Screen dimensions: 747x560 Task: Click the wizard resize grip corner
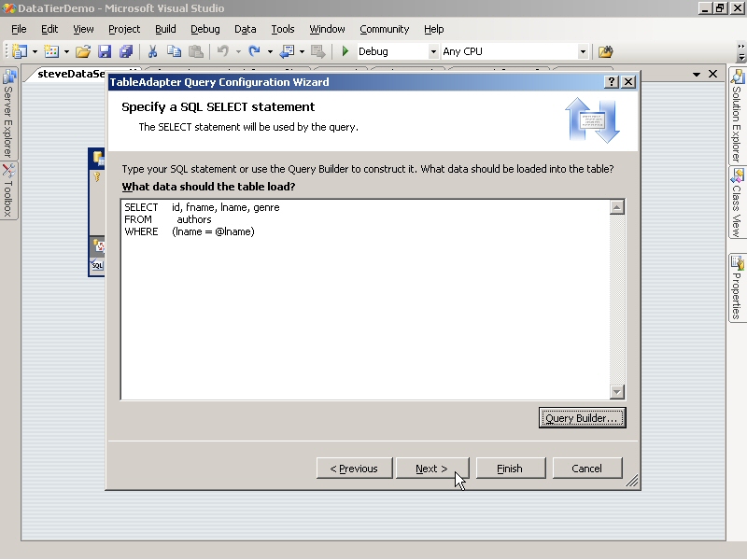tap(632, 482)
